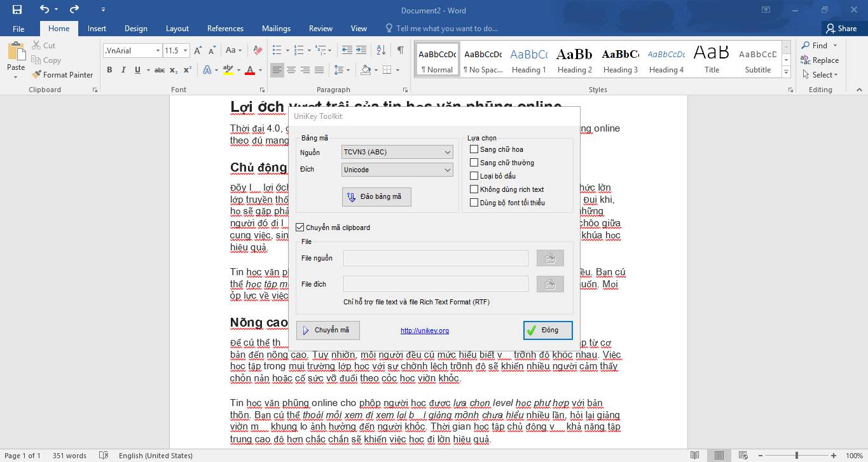Expand the Find dropdown arrow
This screenshot has height=462, width=868.
[835, 46]
